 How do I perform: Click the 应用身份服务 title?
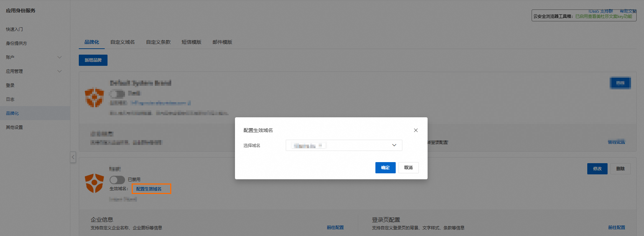click(21, 11)
